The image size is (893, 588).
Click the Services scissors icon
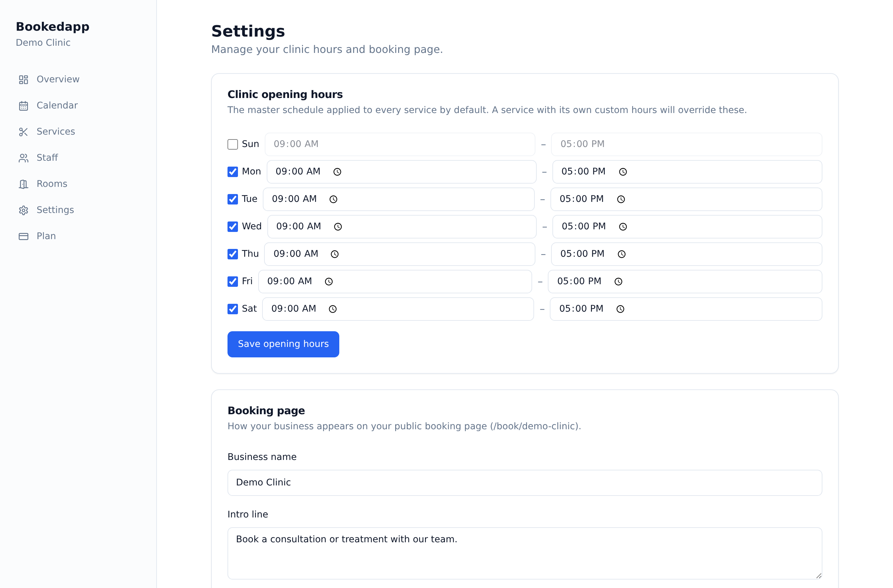pyautogui.click(x=23, y=132)
